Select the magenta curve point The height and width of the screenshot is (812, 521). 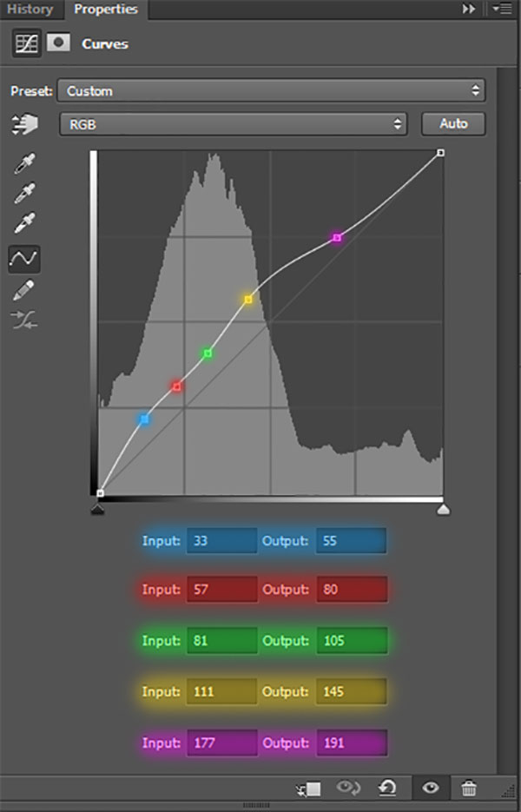(337, 238)
